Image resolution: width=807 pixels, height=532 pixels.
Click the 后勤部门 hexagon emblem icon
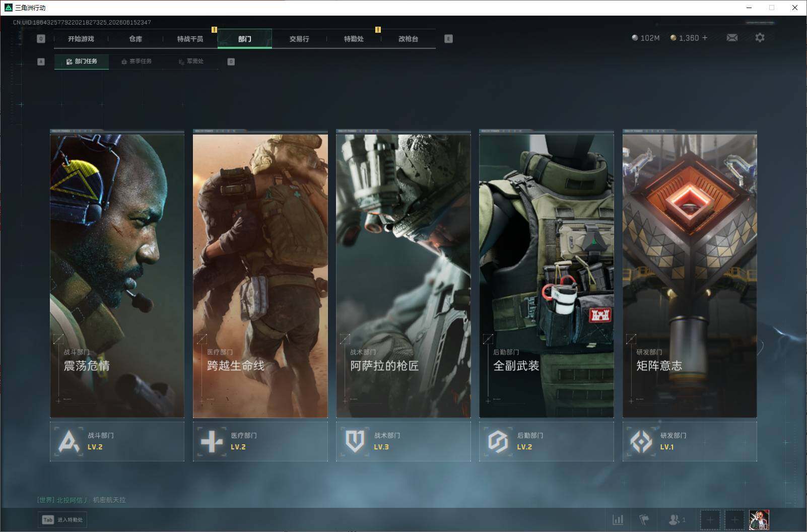[498, 441]
